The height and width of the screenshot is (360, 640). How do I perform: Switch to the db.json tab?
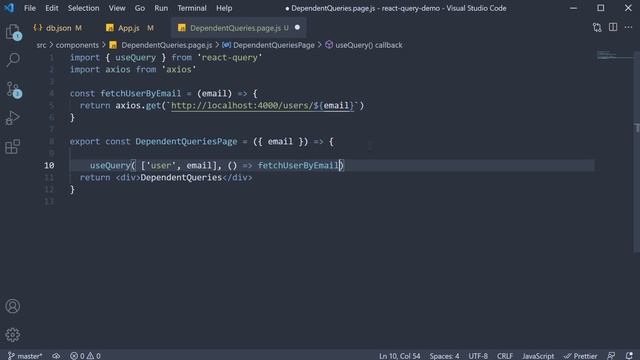coord(58,28)
